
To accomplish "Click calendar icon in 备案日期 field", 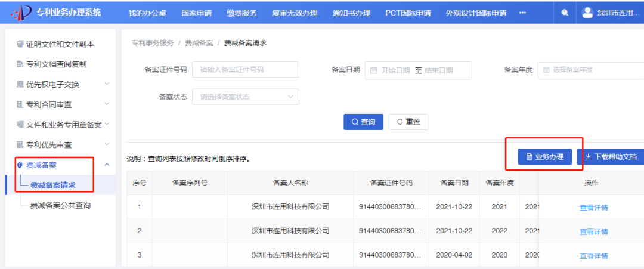I will (374, 70).
